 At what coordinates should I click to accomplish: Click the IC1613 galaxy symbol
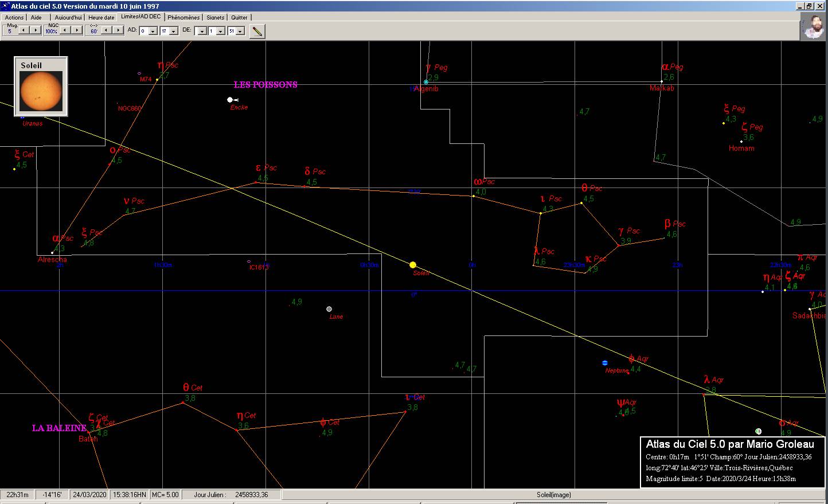click(x=248, y=261)
